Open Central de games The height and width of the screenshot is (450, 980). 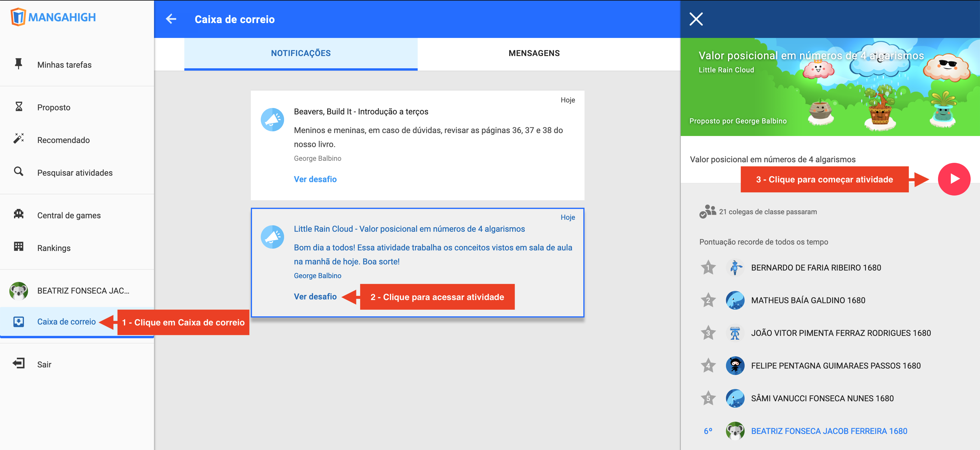pos(77,215)
